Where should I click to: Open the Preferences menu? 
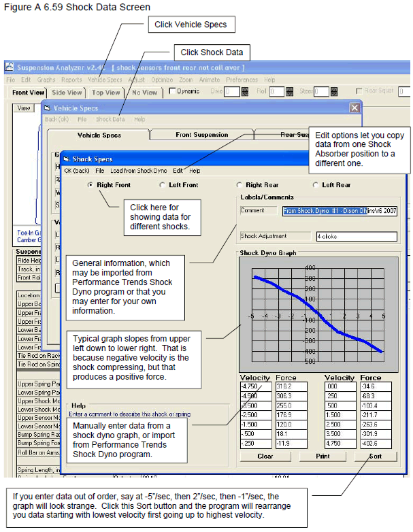tap(242, 80)
